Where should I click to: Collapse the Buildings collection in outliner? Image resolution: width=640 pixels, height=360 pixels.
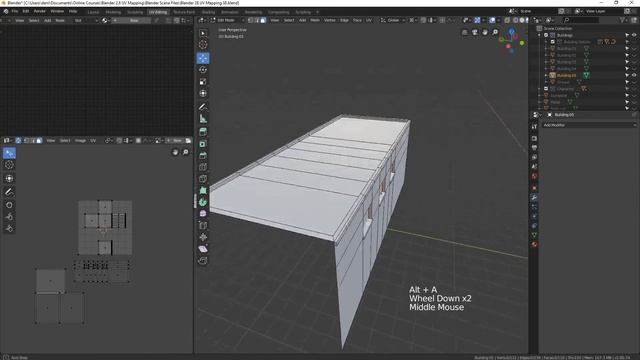pyautogui.click(x=540, y=35)
